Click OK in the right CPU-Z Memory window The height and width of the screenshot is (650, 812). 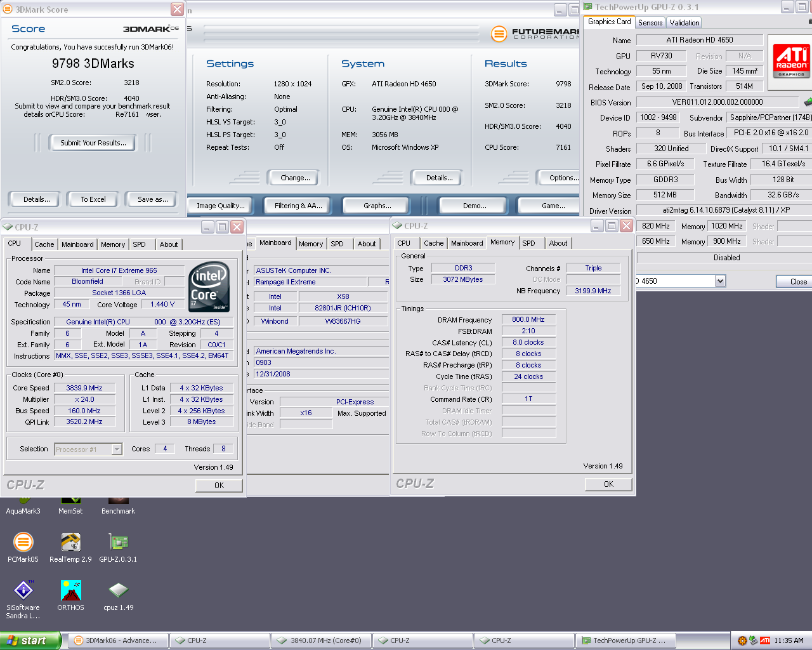608,484
